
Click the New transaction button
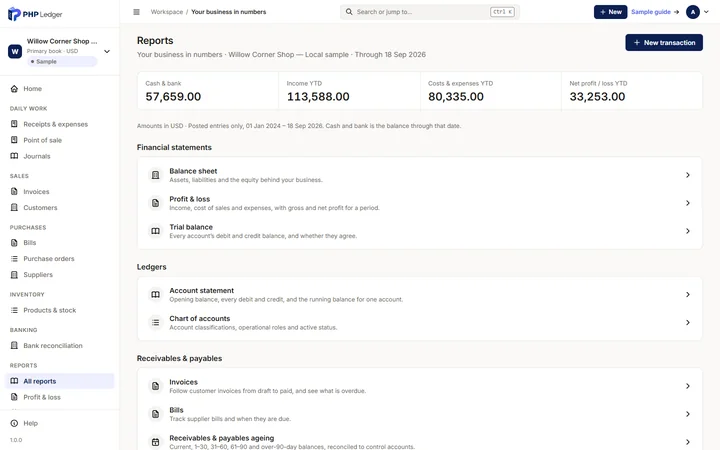point(664,43)
